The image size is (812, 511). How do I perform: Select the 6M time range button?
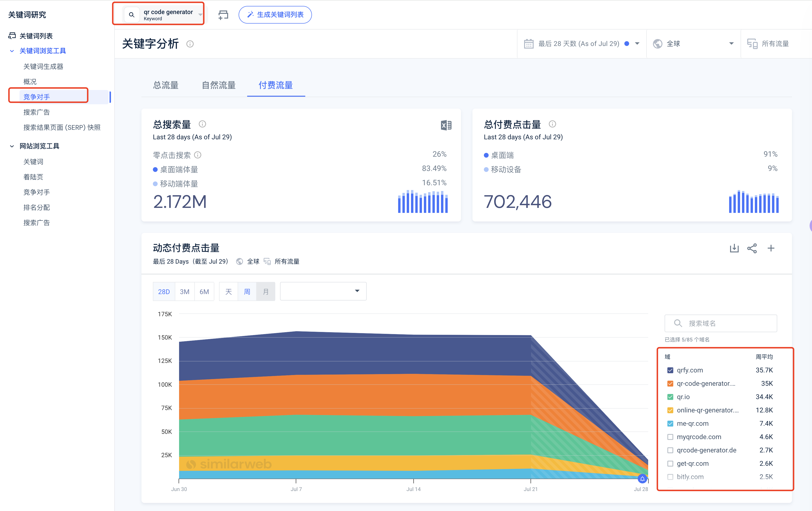click(x=204, y=291)
